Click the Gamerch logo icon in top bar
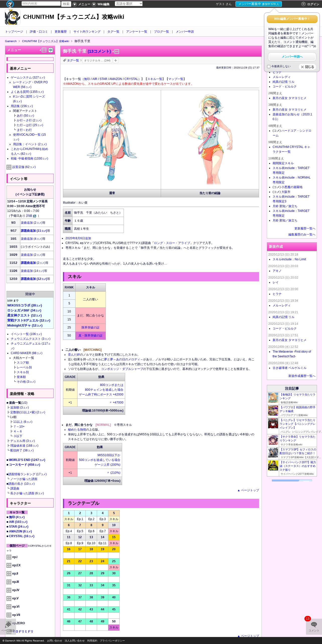322x644 pixels. 10,4
